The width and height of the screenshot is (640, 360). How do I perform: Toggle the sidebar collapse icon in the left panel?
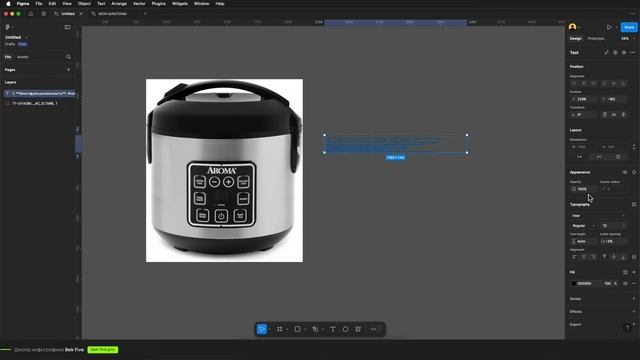[67, 27]
